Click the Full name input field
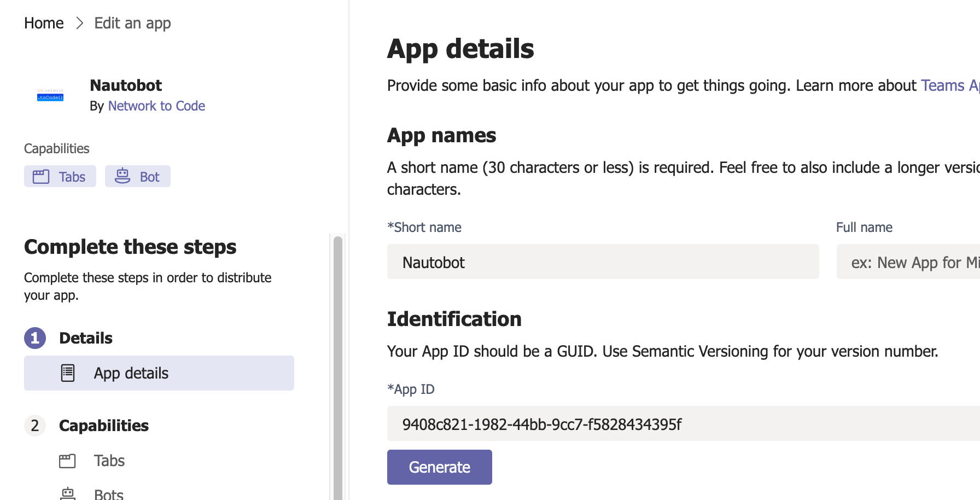This screenshot has height=500, width=980. pos(908,261)
